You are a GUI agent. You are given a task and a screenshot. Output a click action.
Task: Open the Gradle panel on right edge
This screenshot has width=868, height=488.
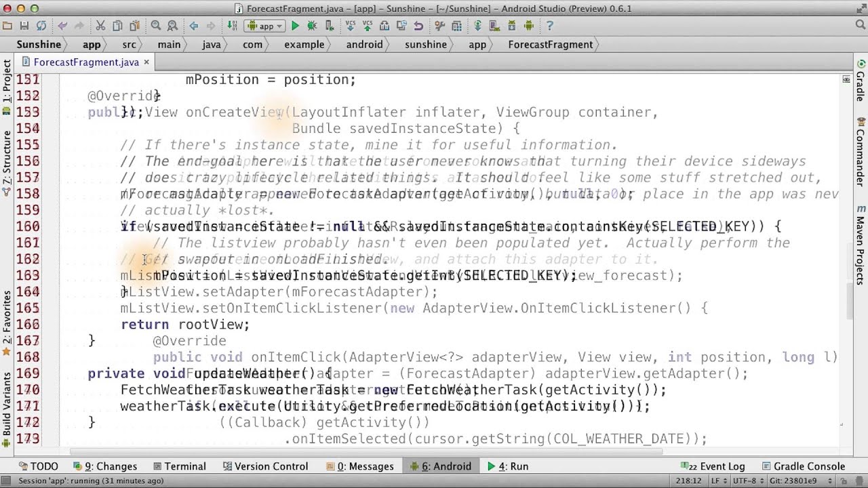click(x=861, y=81)
